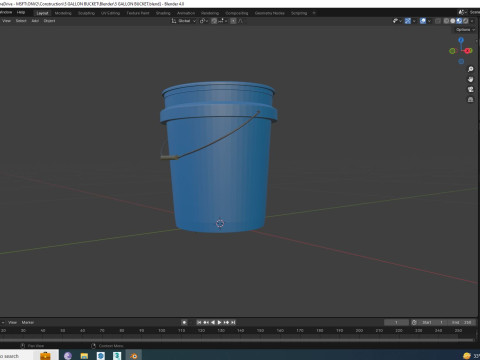Open the overlays options dropdown arrow
The height and width of the screenshot is (360, 480).
pyautogui.click(x=429, y=21)
